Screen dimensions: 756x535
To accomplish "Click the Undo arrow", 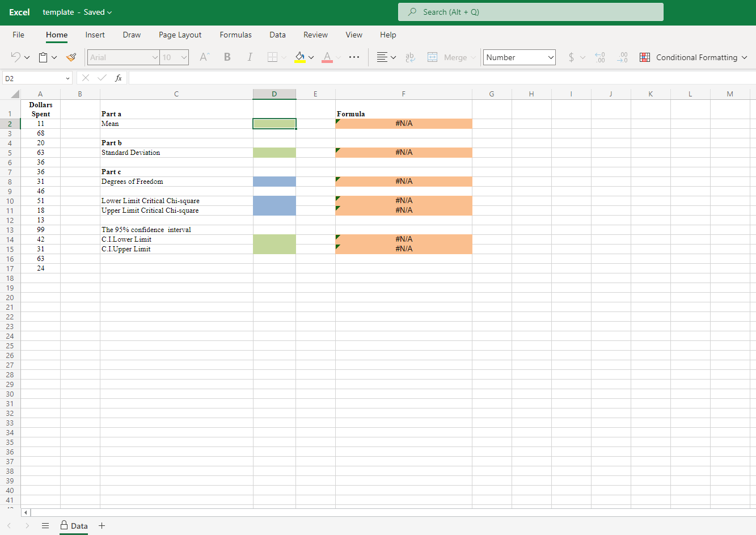I will (x=15, y=57).
